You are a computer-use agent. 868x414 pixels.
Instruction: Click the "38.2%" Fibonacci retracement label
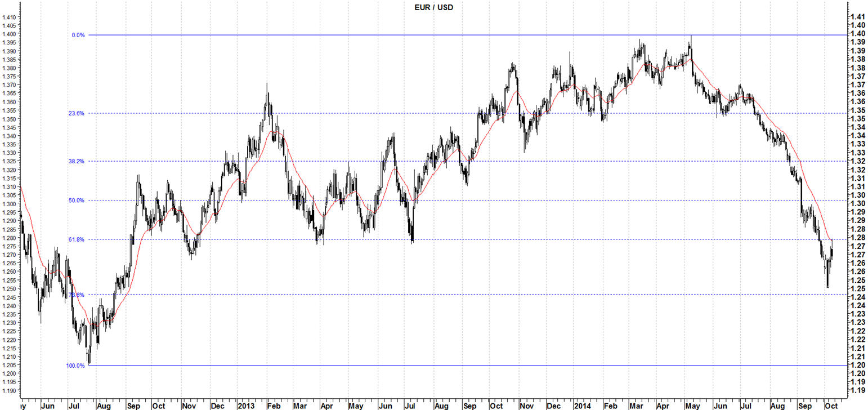pyautogui.click(x=77, y=161)
